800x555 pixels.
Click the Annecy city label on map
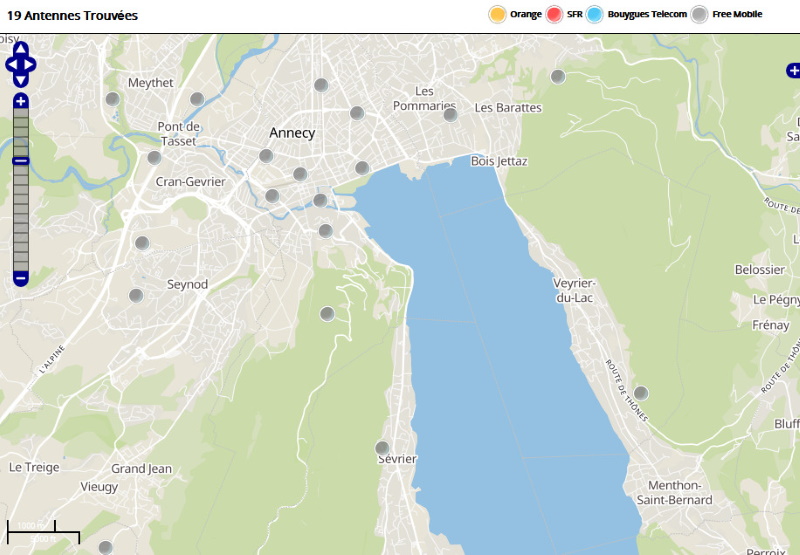(292, 133)
